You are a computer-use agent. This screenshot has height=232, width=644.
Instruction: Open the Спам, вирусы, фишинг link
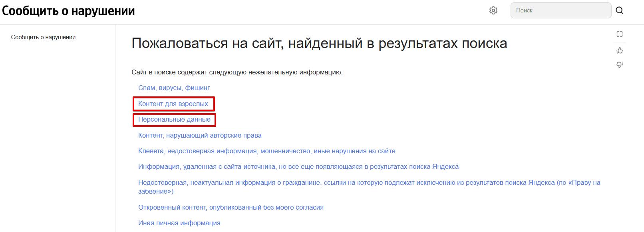click(x=174, y=88)
